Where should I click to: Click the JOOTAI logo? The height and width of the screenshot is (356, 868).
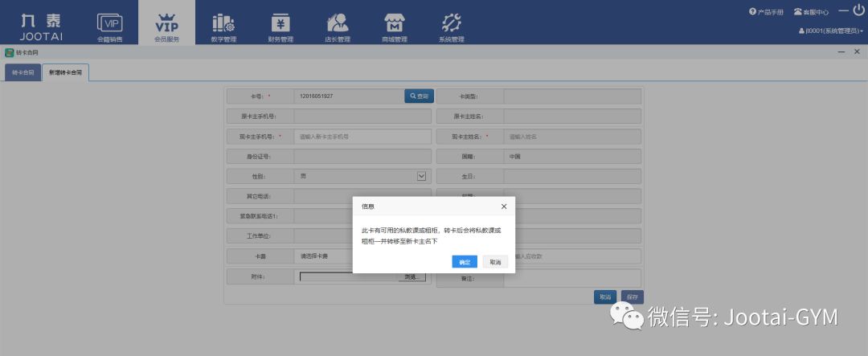click(x=41, y=27)
